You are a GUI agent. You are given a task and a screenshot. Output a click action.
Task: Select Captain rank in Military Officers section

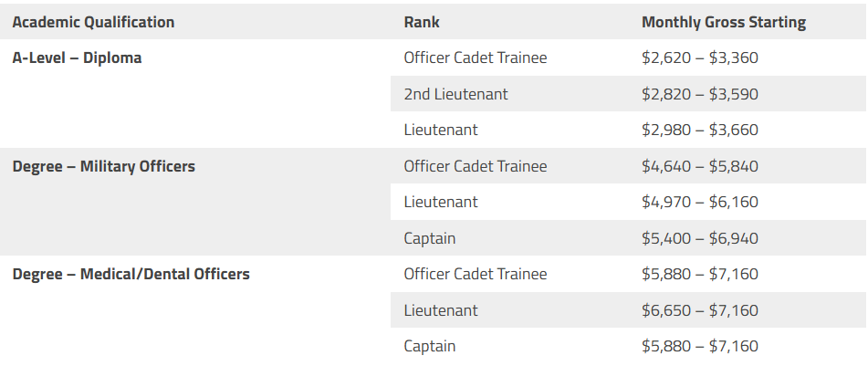pyautogui.click(x=430, y=238)
